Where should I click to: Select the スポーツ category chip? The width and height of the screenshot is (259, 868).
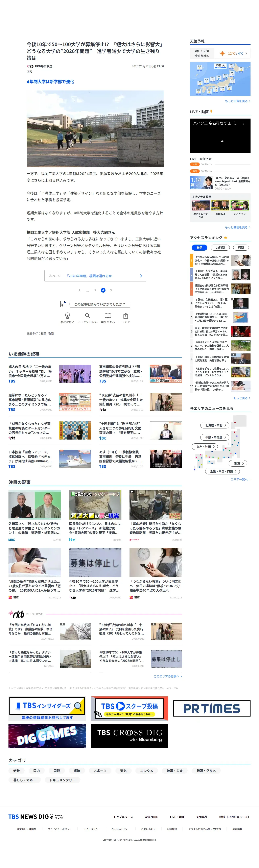point(100,771)
